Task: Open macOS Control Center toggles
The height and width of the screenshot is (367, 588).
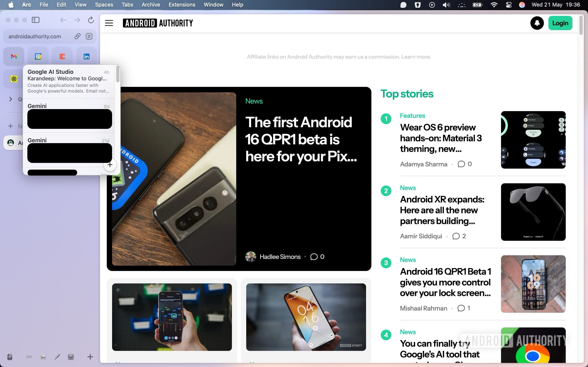Action: pos(509,5)
